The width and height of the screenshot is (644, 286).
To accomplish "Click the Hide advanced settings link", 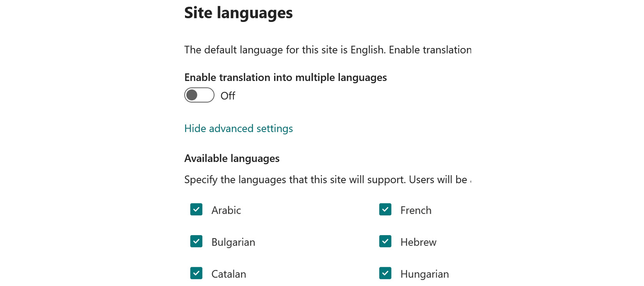I will (238, 128).
